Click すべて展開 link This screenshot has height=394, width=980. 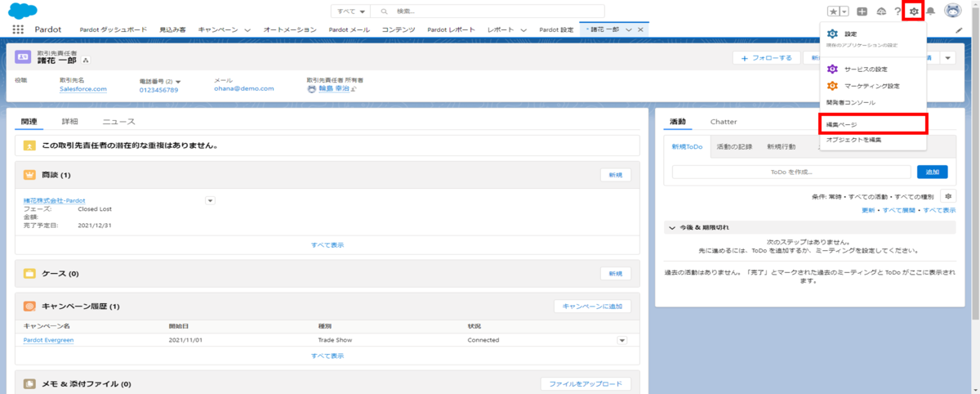[898, 210]
